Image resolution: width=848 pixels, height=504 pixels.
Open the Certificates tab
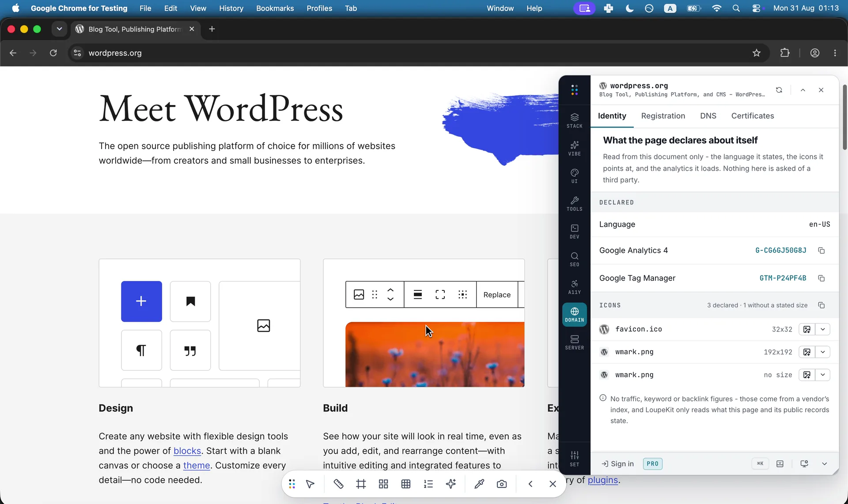752,116
